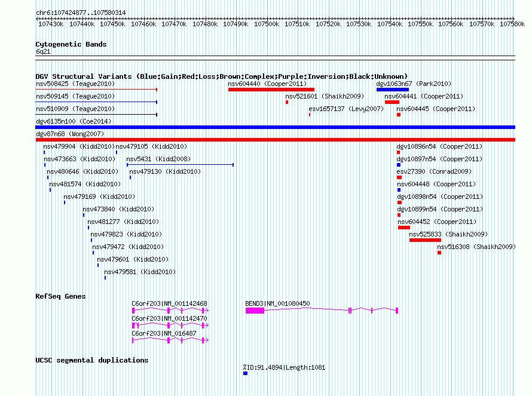Click nsv480646 (Kidd2010) label
The width and height of the screenshot is (532, 396).
point(82,171)
